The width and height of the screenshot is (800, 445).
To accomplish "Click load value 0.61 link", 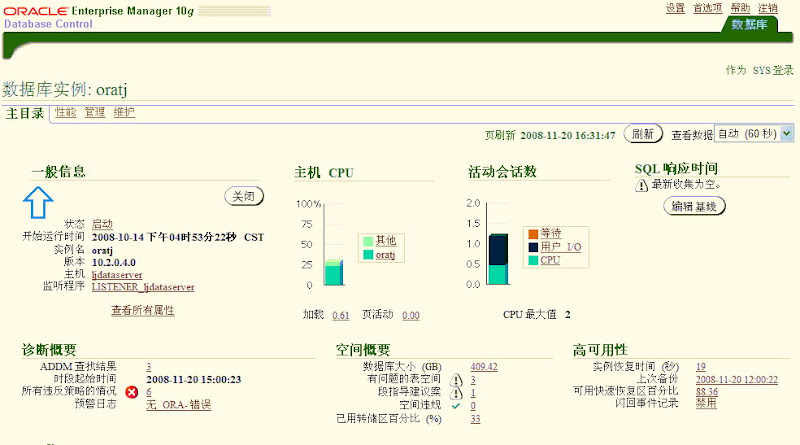I will [x=341, y=315].
